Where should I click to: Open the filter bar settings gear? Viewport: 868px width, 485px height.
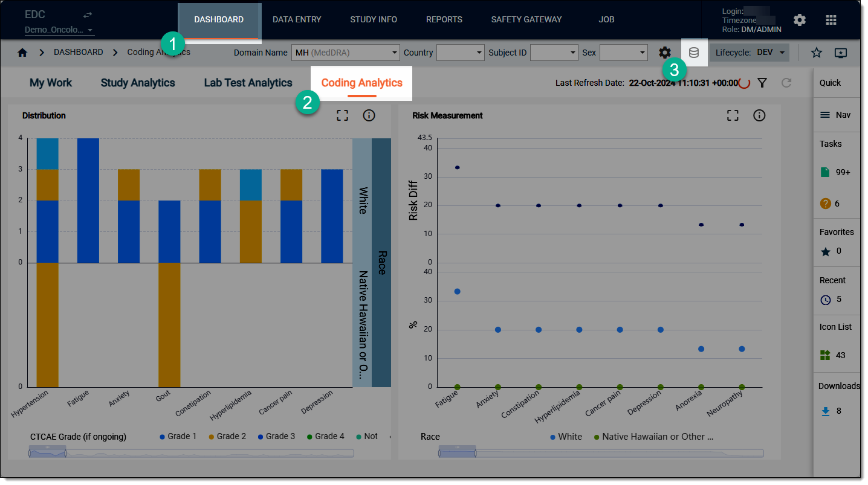tap(665, 53)
